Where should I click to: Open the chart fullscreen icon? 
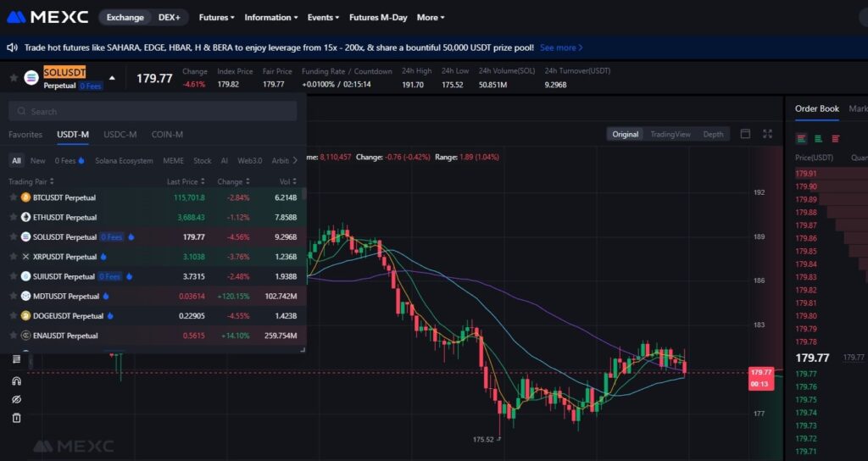(767, 134)
